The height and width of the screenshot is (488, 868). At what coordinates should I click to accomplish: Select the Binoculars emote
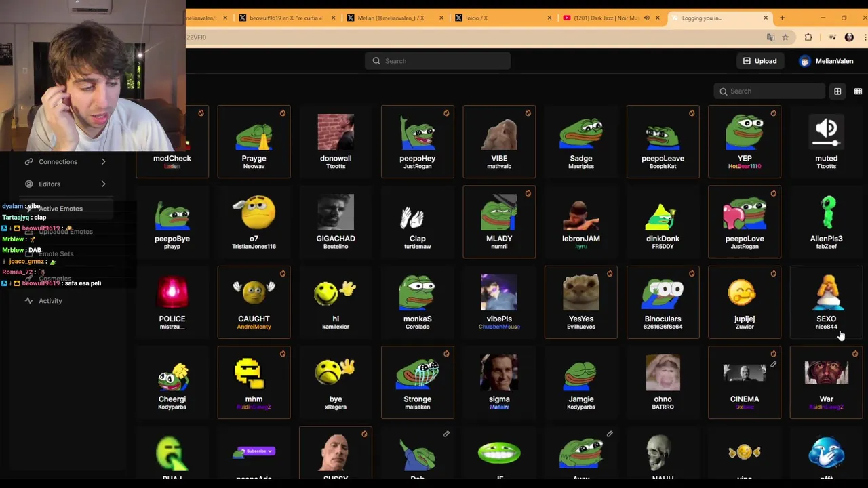pyautogui.click(x=663, y=302)
